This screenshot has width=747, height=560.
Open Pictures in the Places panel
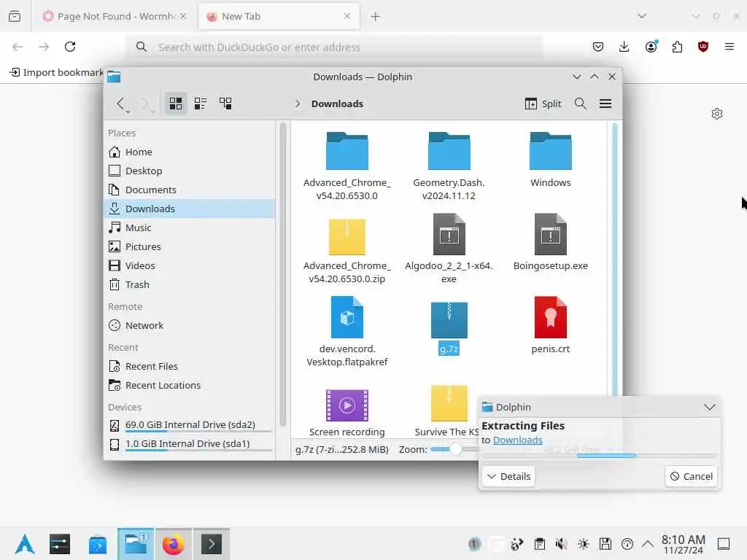[190, 246]
